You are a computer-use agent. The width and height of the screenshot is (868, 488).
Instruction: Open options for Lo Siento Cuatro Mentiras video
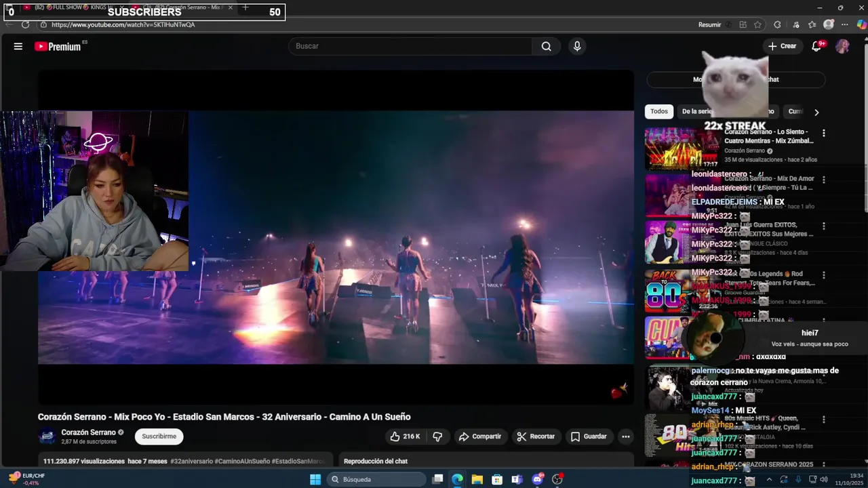coord(823,134)
